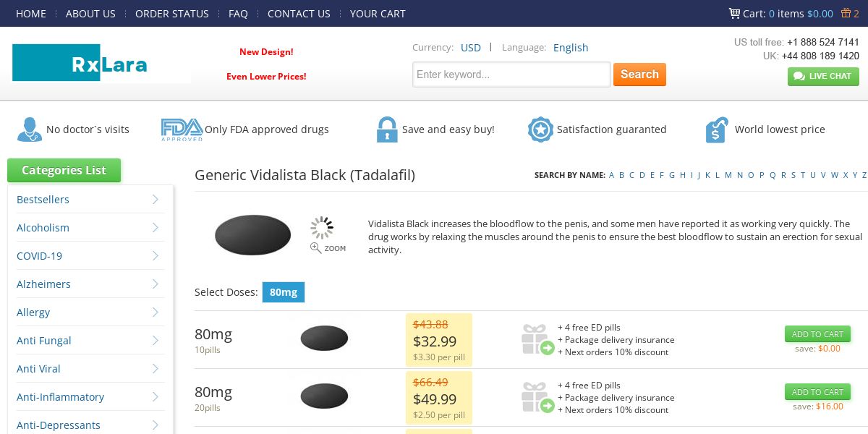Open the USD currency selector
Image resolution: width=868 pixels, height=434 pixels.
pyautogui.click(x=471, y=48)
